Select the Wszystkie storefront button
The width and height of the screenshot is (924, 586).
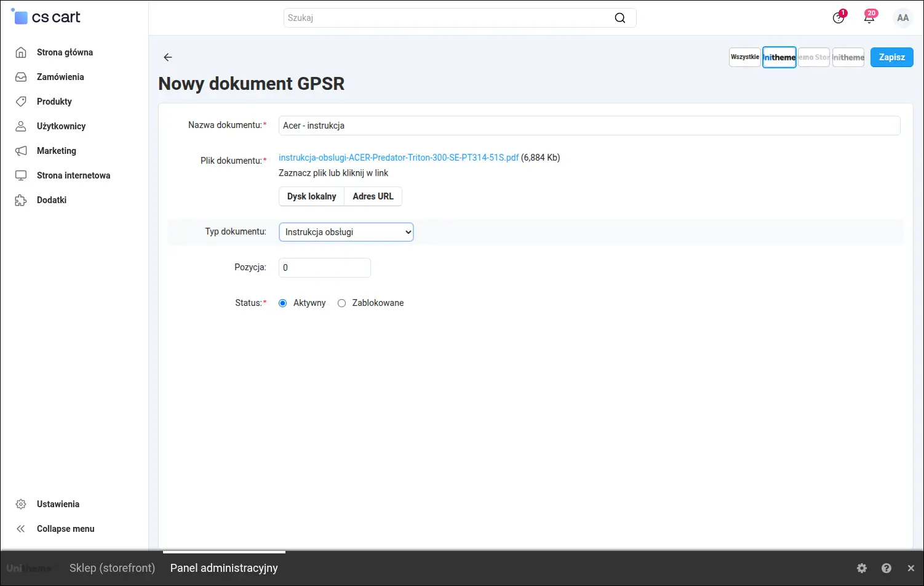[x=745, y=57]
